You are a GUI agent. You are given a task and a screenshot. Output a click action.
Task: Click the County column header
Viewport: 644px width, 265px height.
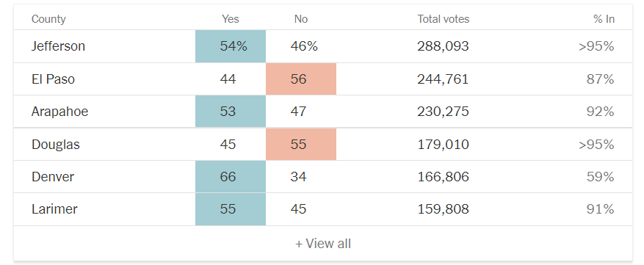[48, 19]
